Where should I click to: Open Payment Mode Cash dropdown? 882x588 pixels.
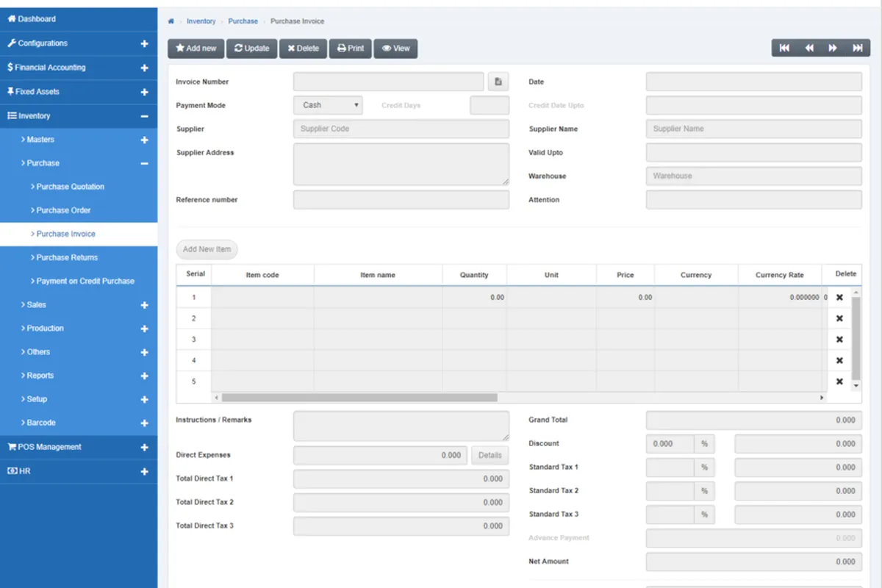(x=328, y=105)
